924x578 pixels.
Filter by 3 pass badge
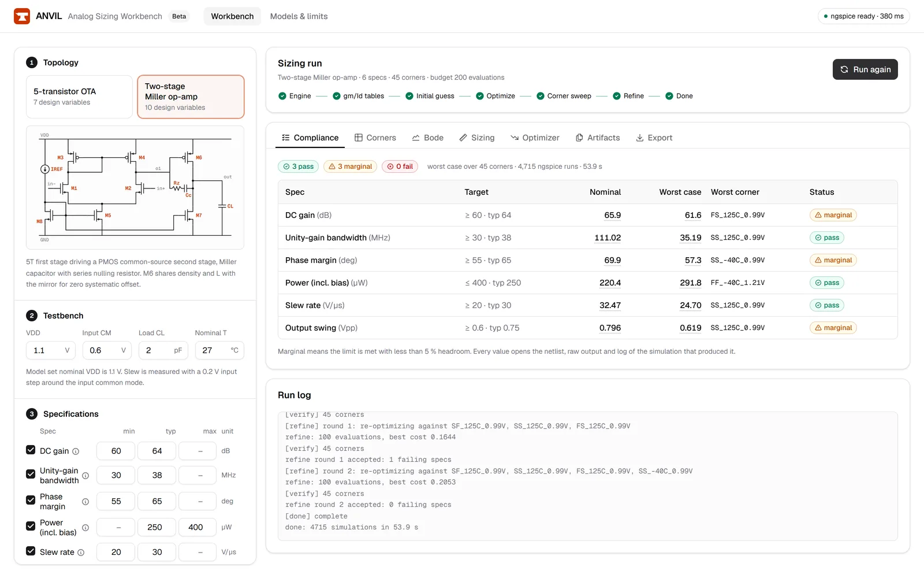pos(299,166)
